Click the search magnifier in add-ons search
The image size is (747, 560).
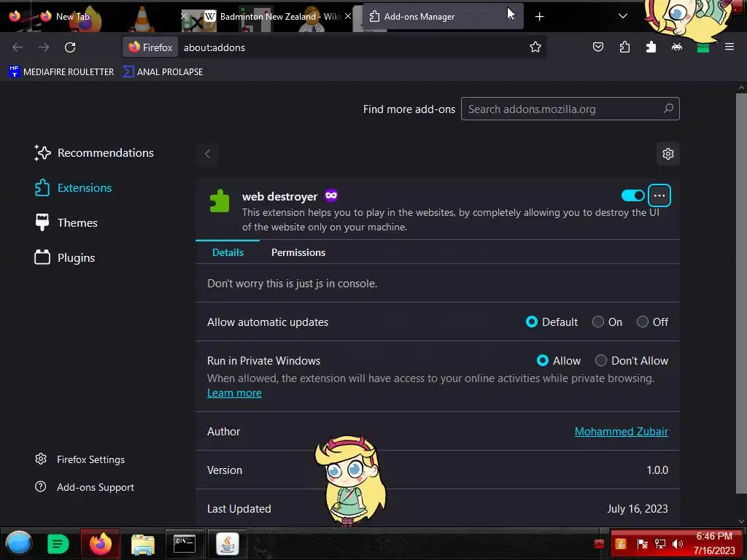tap(668, 109)
